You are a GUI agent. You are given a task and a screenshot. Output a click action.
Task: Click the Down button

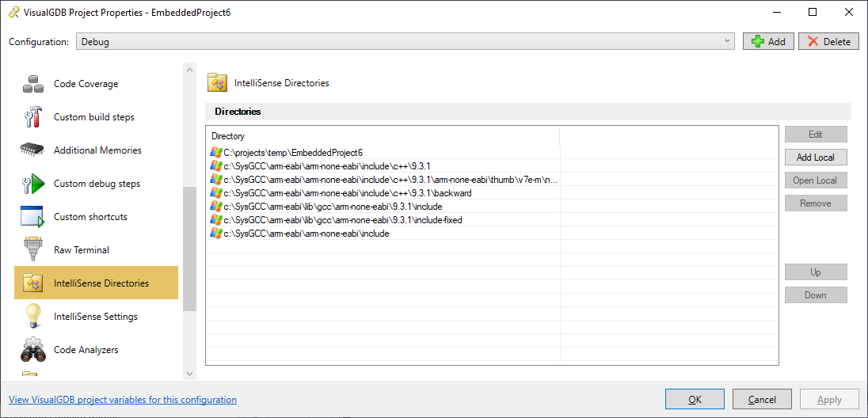click(816, 295)
